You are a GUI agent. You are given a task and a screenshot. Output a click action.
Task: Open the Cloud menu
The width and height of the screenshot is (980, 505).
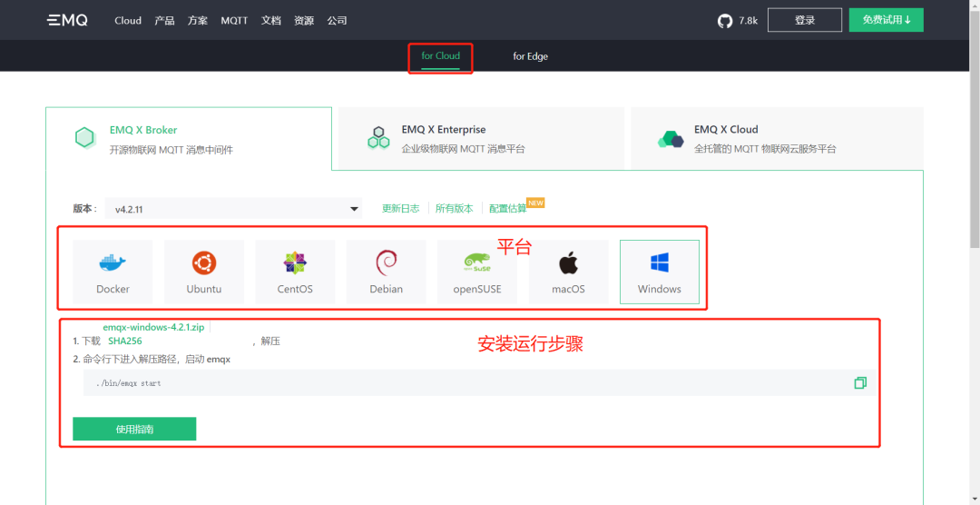128,21
